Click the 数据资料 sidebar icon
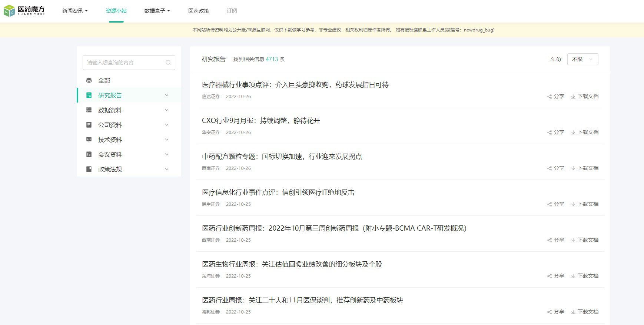 89,110
